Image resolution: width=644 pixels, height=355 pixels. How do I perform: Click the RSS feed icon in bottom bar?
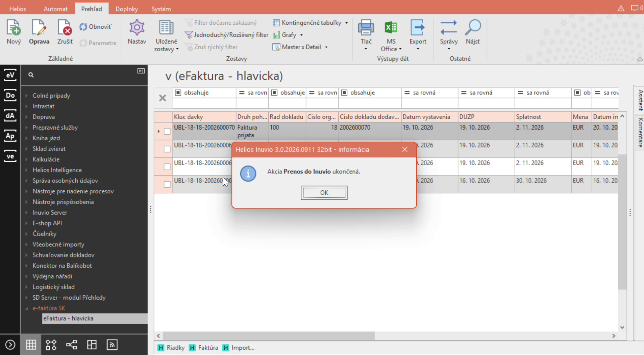112,345
